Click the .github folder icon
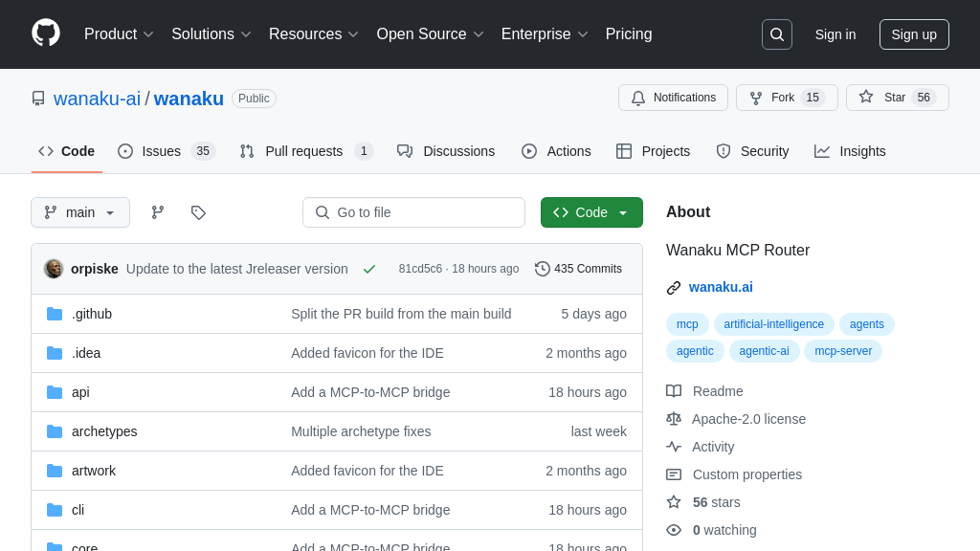The width and height of the screenshot is (980, 551). point(55,314)
